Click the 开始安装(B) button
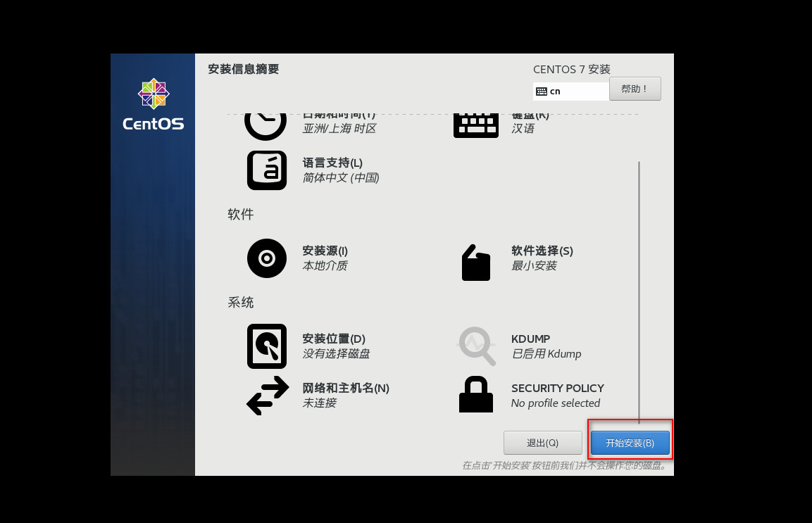This screenshot has width=812, height=523. coord(630,443)
